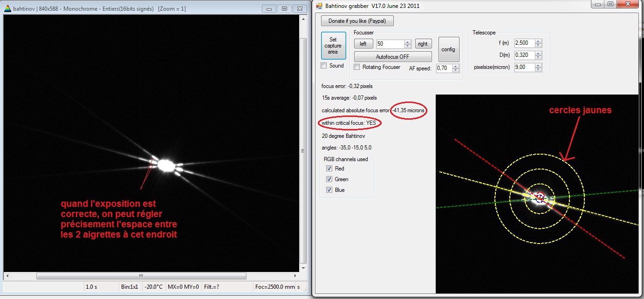
Task: Move focuser with the right button
Action: [423, 44]
